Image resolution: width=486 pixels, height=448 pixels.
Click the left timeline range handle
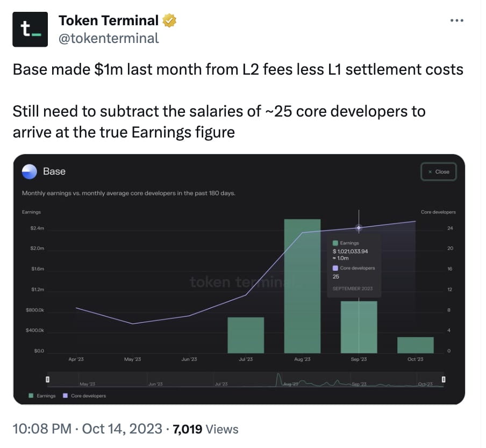coord(47,380)
